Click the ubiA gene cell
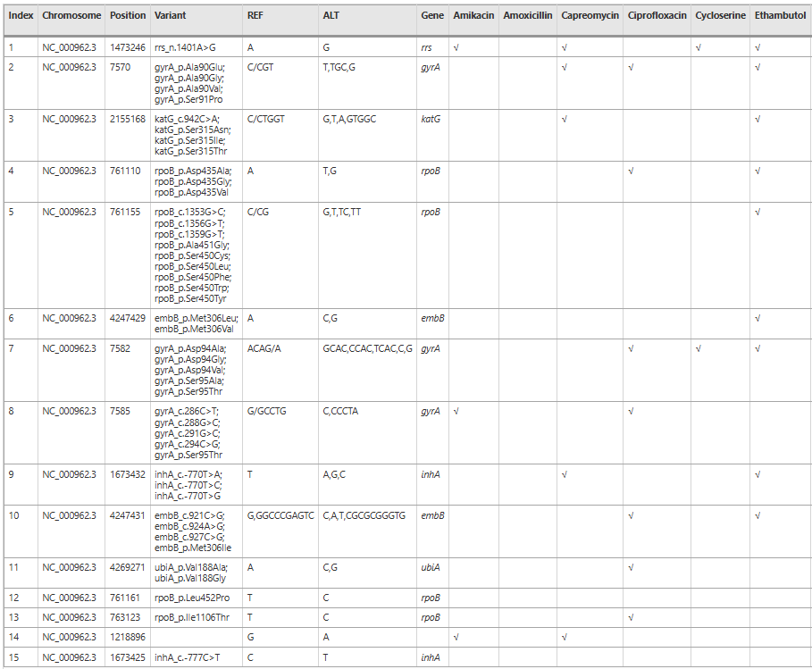Screen dimensions: 812x669 click(431, 567)
